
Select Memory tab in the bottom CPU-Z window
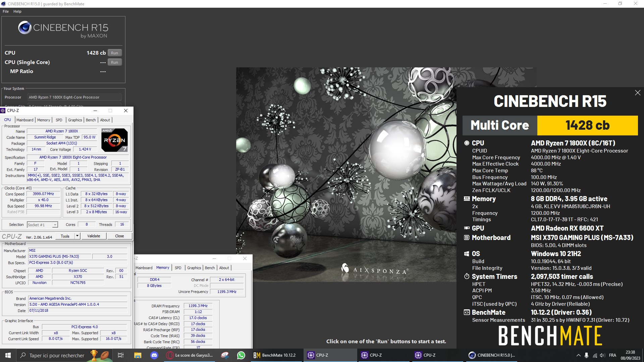[x=163, y=268]
